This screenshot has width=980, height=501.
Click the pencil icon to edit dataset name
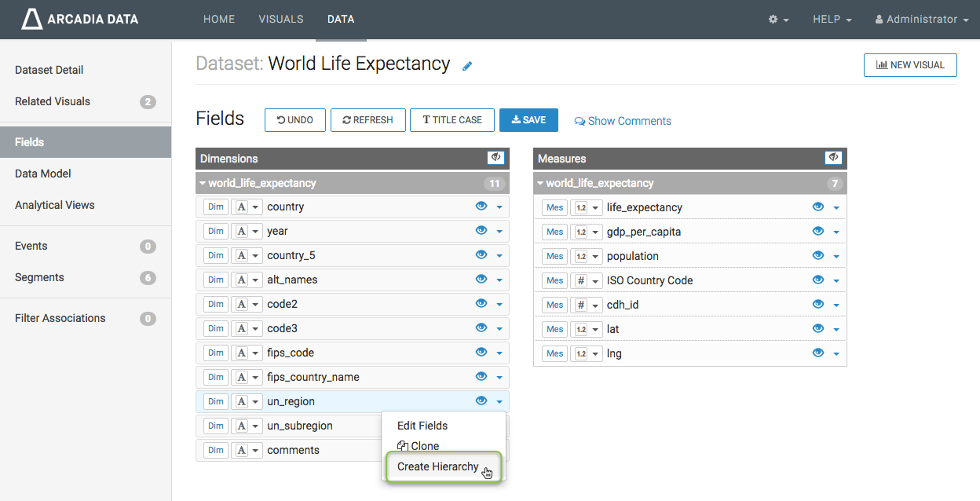pos(467,66)
